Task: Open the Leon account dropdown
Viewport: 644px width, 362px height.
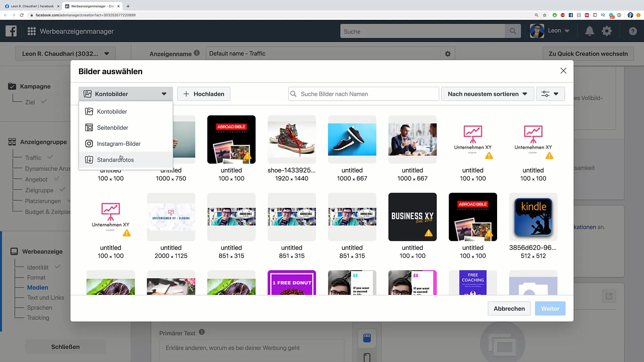Action: tap(559, 31)
